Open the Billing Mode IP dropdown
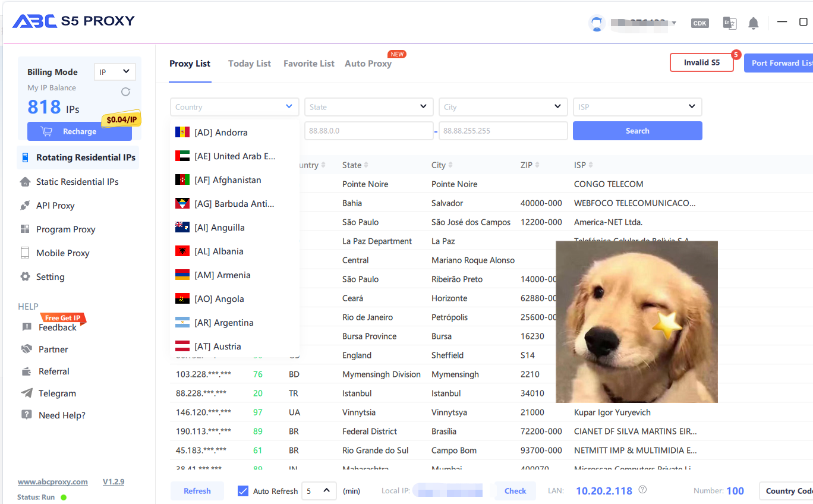The height and width of the screenshot is (504, 813). 115,72
